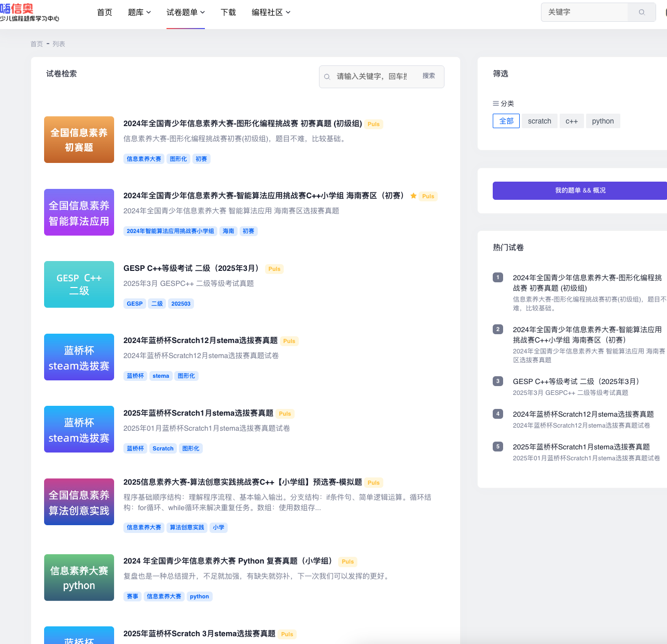Click rank 4 badge in 热门试卷
Screen dimensions: 667x644
498,414
